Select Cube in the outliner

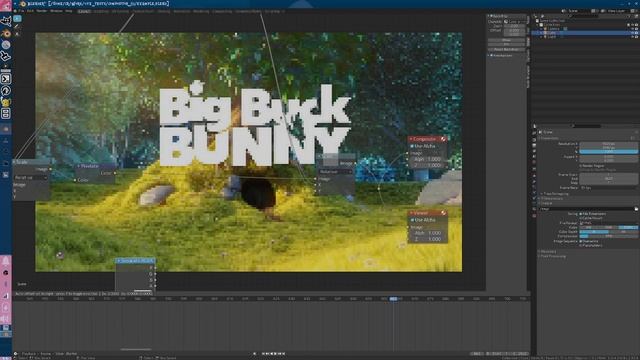click(x=552, y=33)
